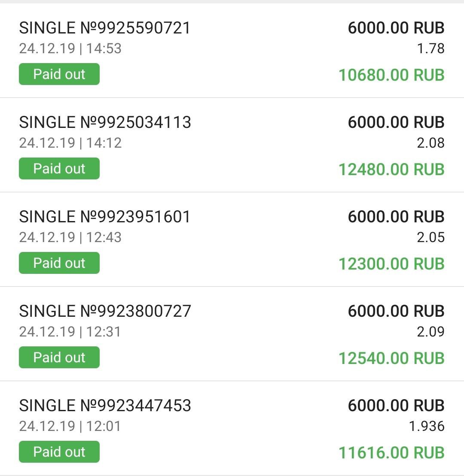Screen dimensions: 464x476
Task: Tap Paid out badge of the 12:31 bet
Action: pyautogui.click(x=59, y=358)
